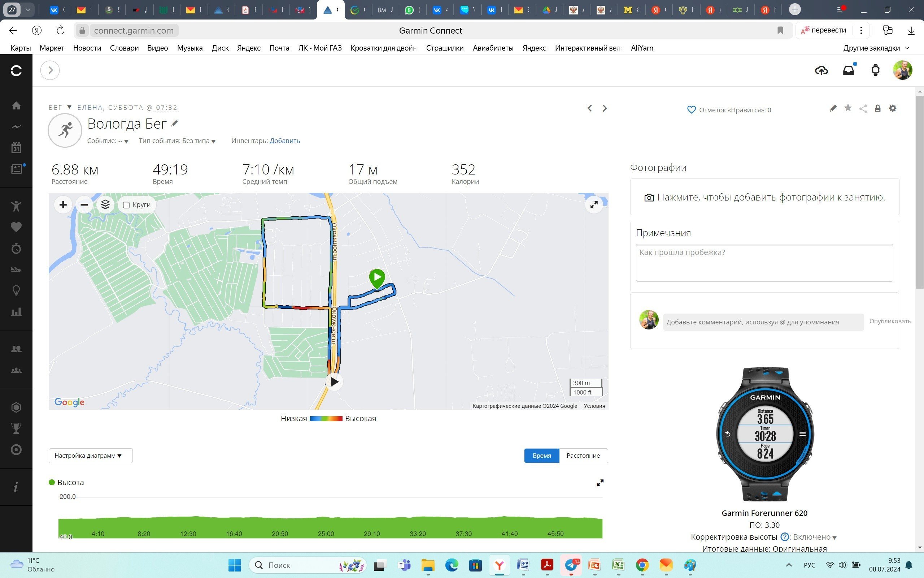Mark the activity as favorite with the star

tap(848, 108)
